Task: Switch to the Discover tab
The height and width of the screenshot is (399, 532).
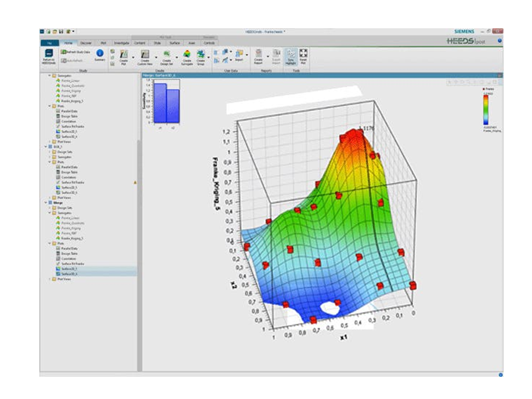Action: [x=86, y=43]
